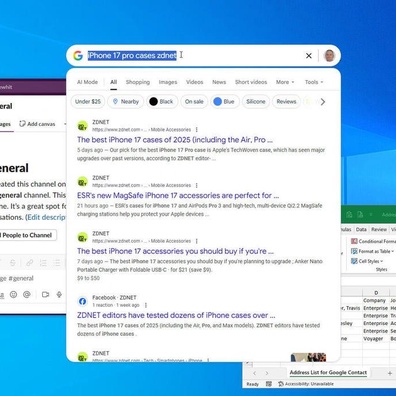Click ZDNET favicon of accessories result

tap(82, 238)
